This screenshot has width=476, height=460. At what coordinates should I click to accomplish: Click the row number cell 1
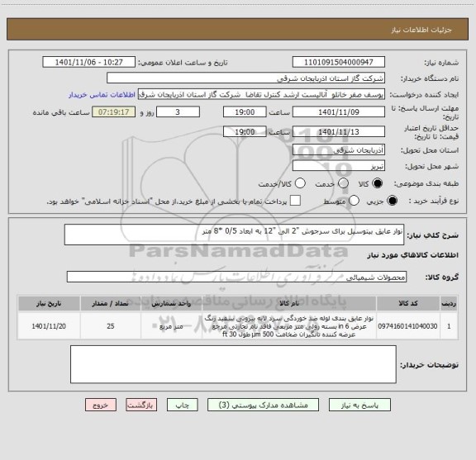pos(449,326)
